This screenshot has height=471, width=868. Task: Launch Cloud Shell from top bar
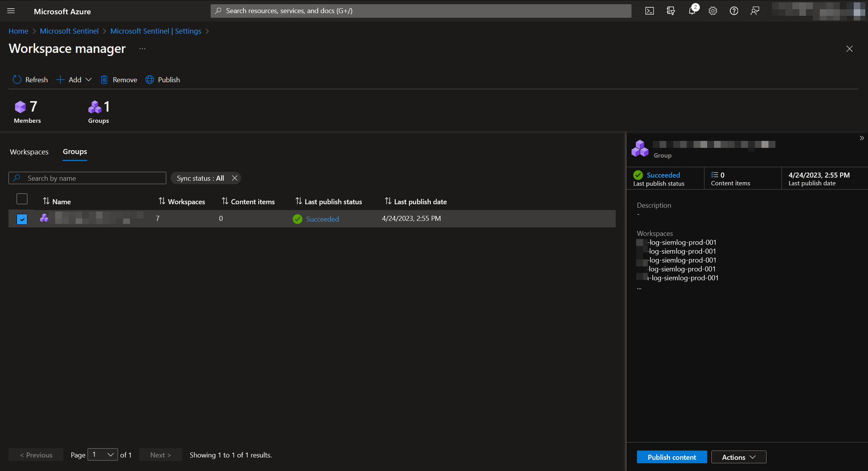[649, 11]
